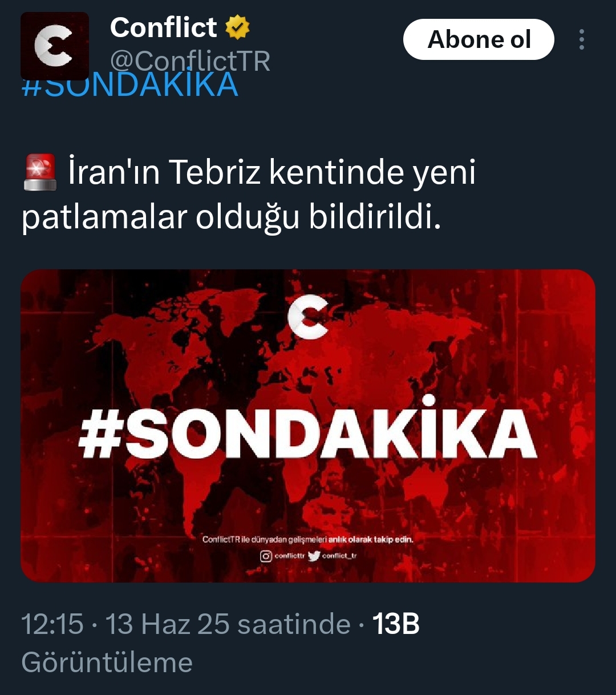The width and height of the screenshot is (616, 695).
Task: Click the Instagram icon in the image footer
Action: (266, 556)
